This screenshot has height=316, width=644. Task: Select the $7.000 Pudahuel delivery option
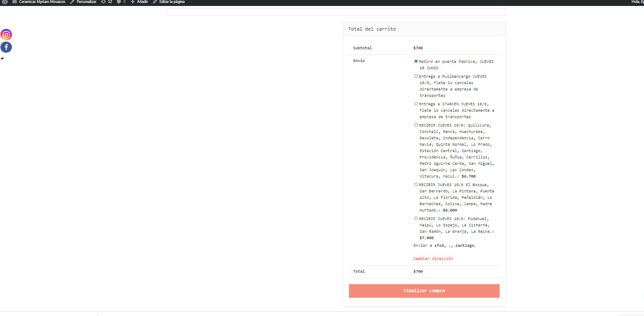(416, 218)
